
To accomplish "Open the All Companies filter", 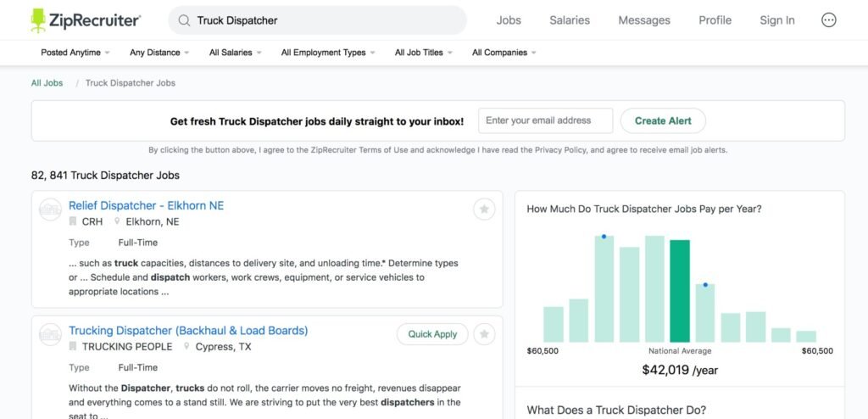I will tap(504, 53).
